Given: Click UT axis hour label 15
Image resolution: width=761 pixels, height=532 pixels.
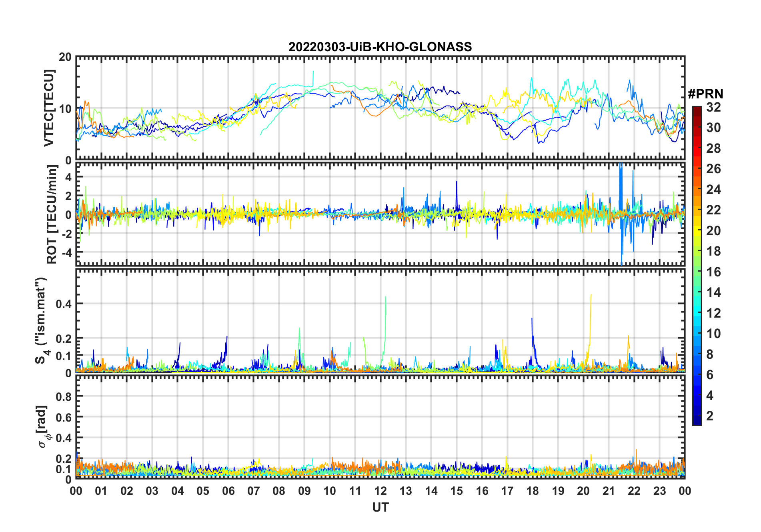Looking at the screenshot, I should [457, 491].
